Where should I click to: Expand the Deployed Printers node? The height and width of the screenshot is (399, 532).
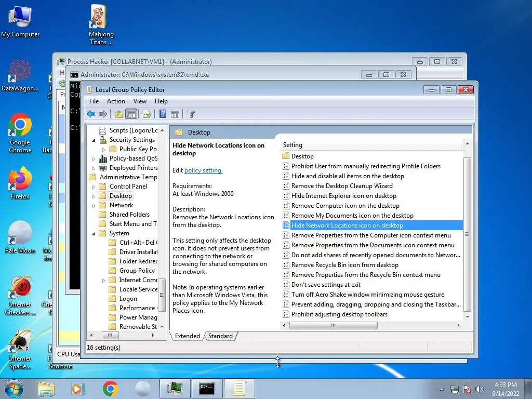(94, 168)
